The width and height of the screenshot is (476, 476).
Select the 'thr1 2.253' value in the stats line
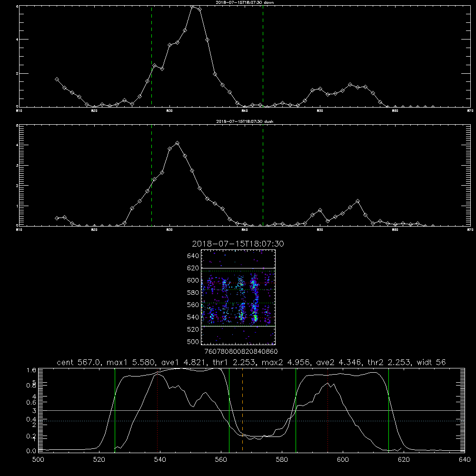233,362
